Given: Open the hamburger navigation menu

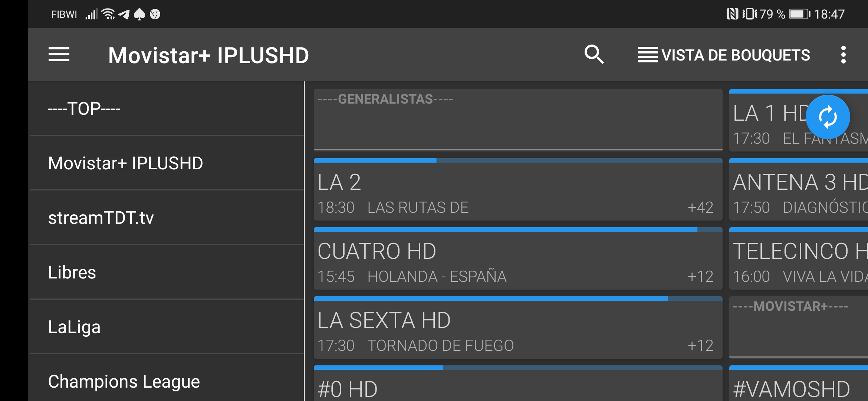Looking at the screenshot, I should [59, 55].
